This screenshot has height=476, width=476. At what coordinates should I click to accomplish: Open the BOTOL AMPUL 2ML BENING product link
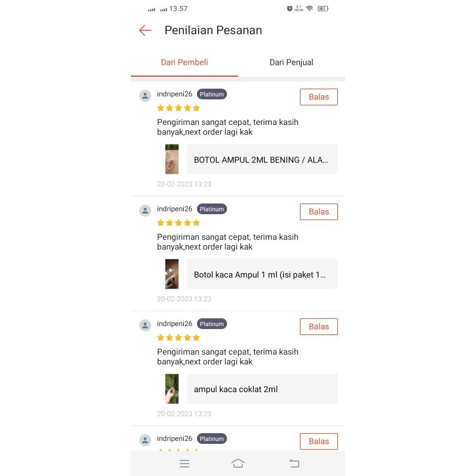pyautogui.click(x=262, y=159)
